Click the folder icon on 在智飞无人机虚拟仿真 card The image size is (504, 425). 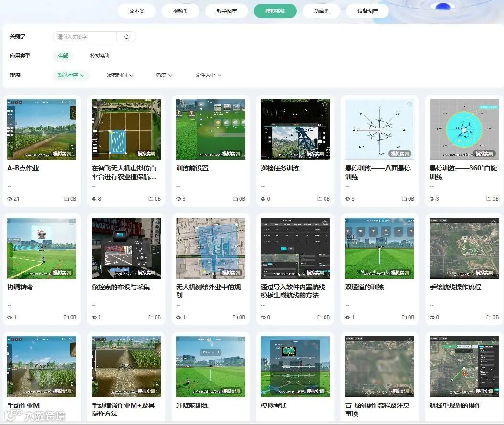tap(151, 199)
